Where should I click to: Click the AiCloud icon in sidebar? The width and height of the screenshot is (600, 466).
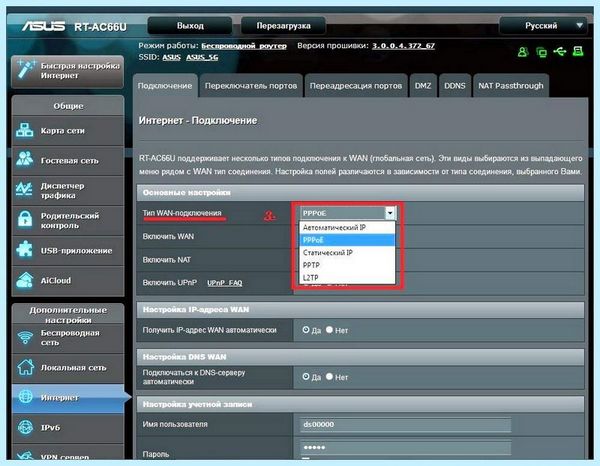[24, 280]
